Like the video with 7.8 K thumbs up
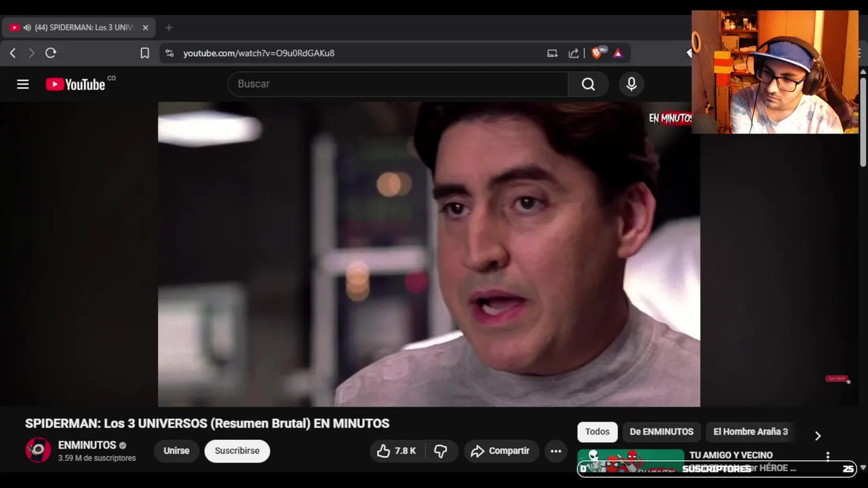Screen dimensions: 868x488 coord(397,451)
